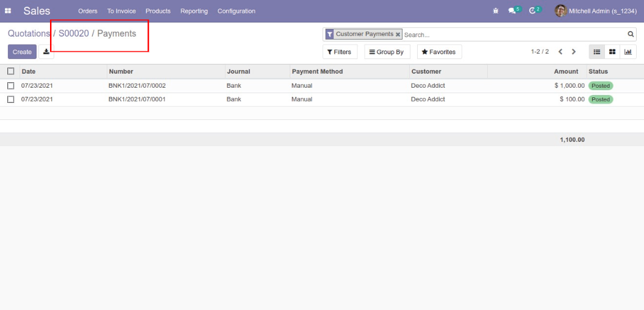Click the $ 1,000.00 amount cell
Screen dimensions: 644x310
click(568, 86)
